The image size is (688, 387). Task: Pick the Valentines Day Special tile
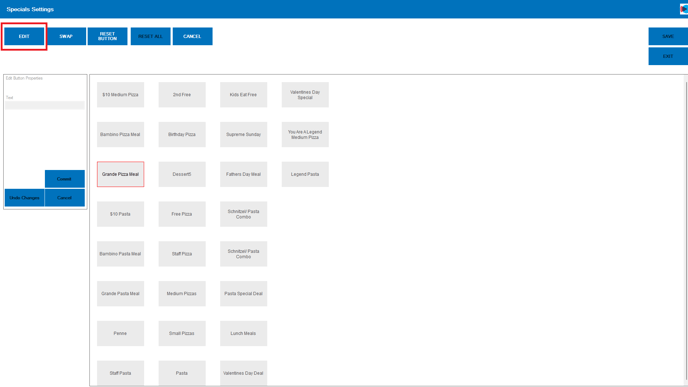click(305, 95)
